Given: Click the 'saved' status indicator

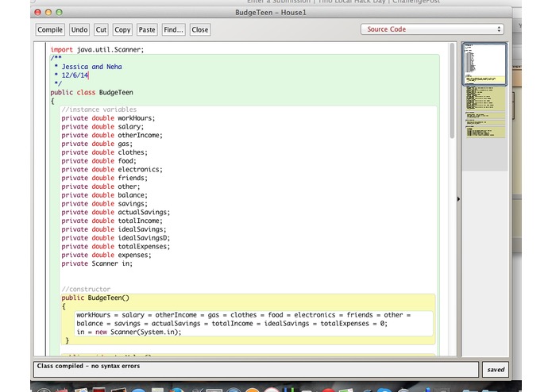Looking at the screenshot, I should pyautogui.click(x=496, y=370).
